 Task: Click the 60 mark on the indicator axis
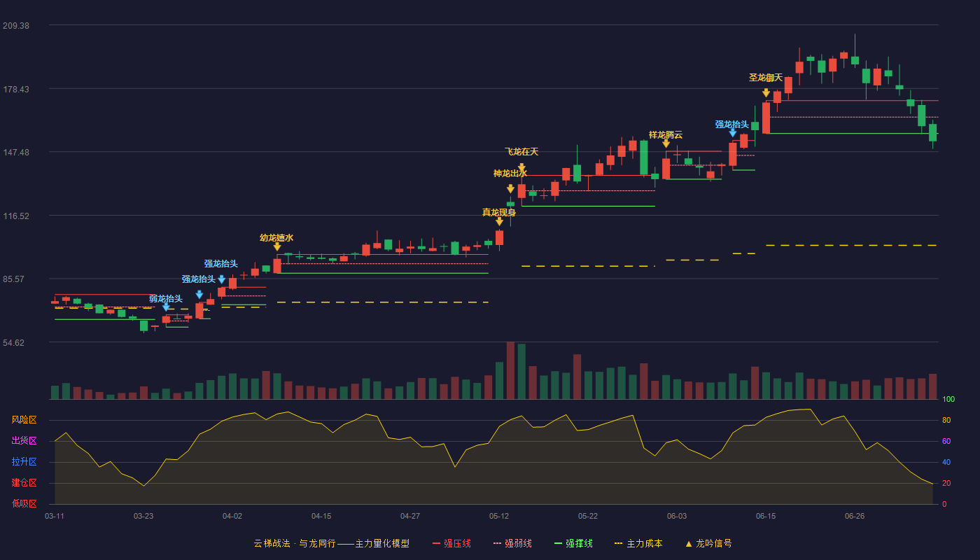(x=946, y=441)
